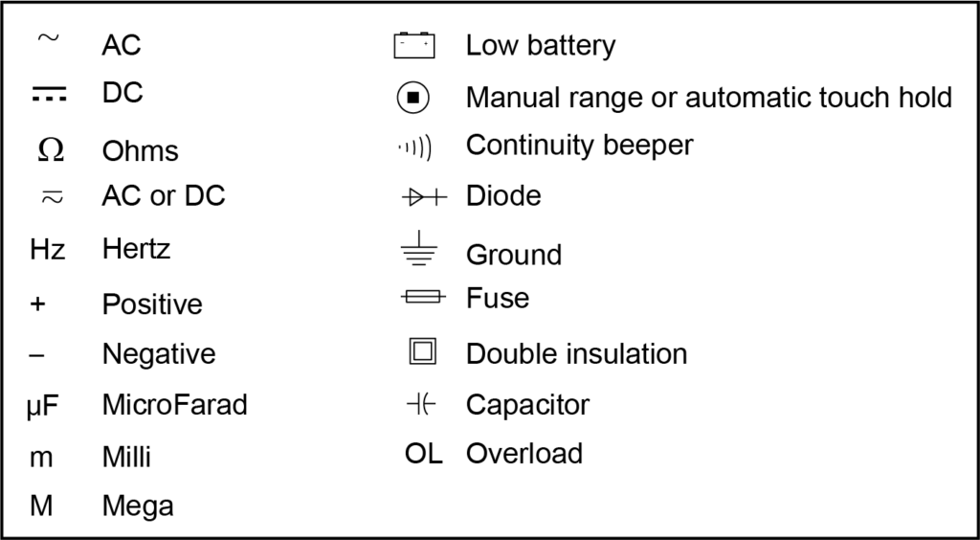Viewport: 980px width, 540px height.
Task: Click the 'MicroFarad' label
Action: click(x=174, y=405)
